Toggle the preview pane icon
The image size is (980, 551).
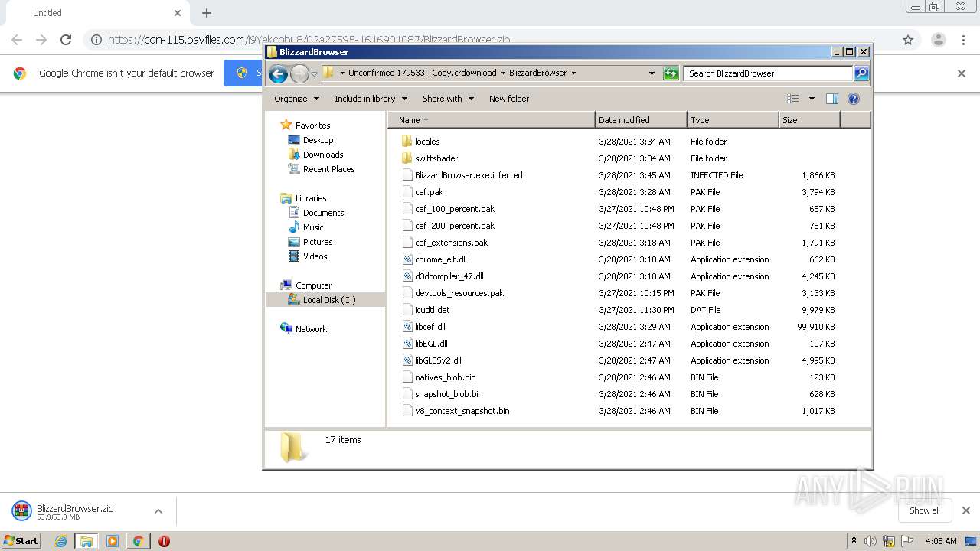coord(832,99)
